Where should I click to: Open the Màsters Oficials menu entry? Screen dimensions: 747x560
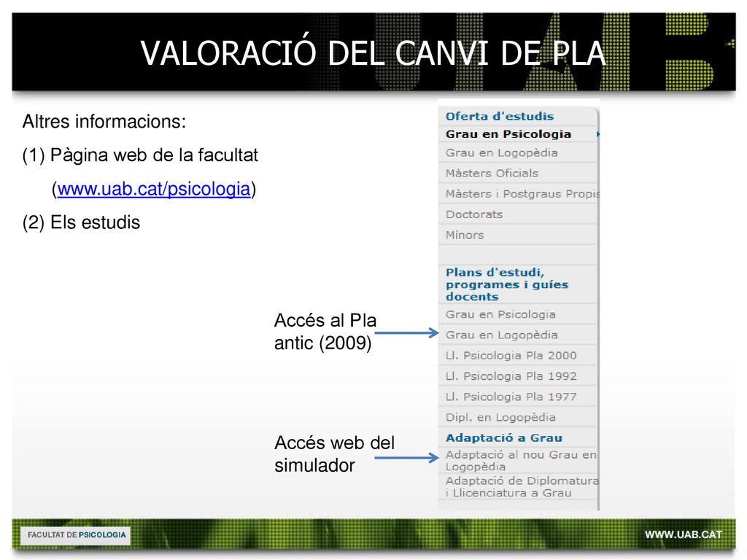(x=492, y=174)
